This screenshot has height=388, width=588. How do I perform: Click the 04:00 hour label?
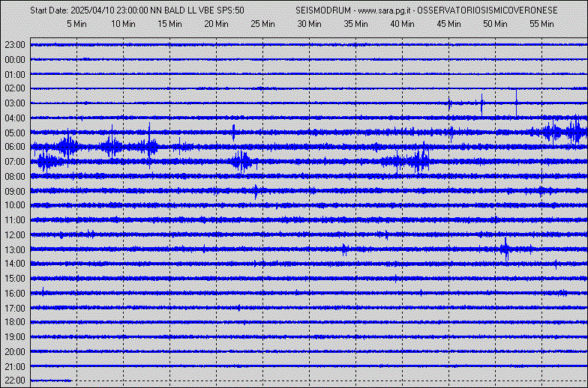coord(15,118)
